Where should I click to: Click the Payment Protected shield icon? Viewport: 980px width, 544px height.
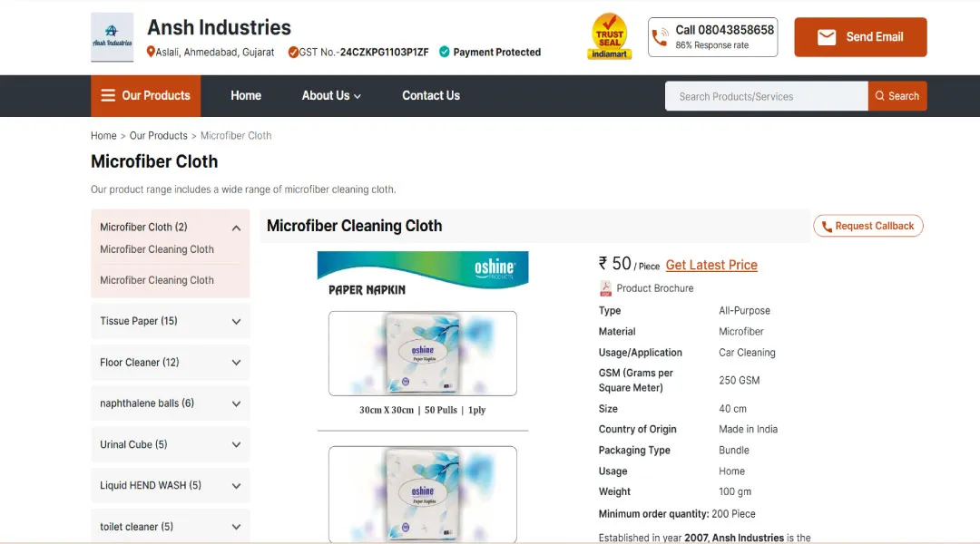(445, 52)
